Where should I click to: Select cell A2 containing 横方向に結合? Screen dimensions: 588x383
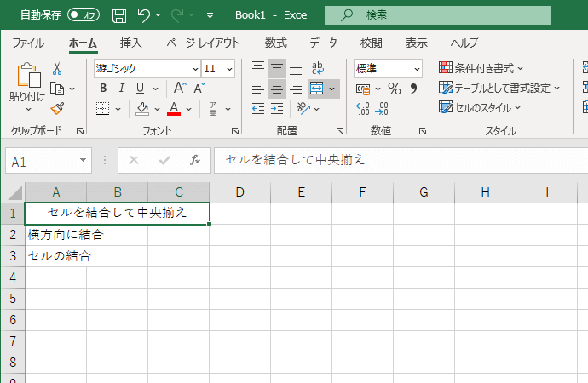[x=55, y=234]
